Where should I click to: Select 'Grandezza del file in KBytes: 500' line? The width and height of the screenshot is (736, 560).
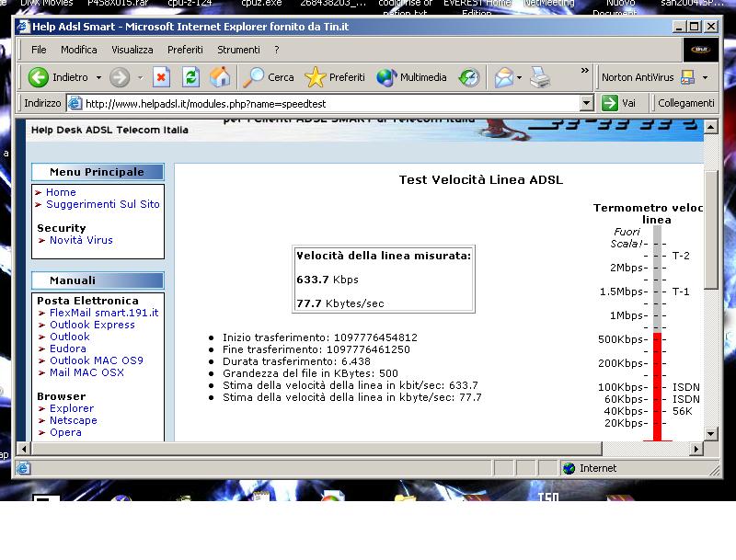[x=310, y=373]
